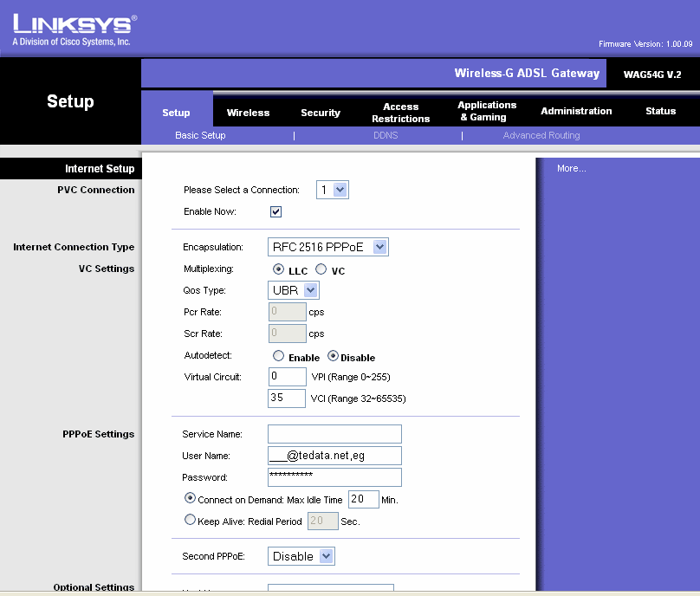Click the Pcr Rate field
The height and width of the screenshot is (596, 700).
point(288,312)
